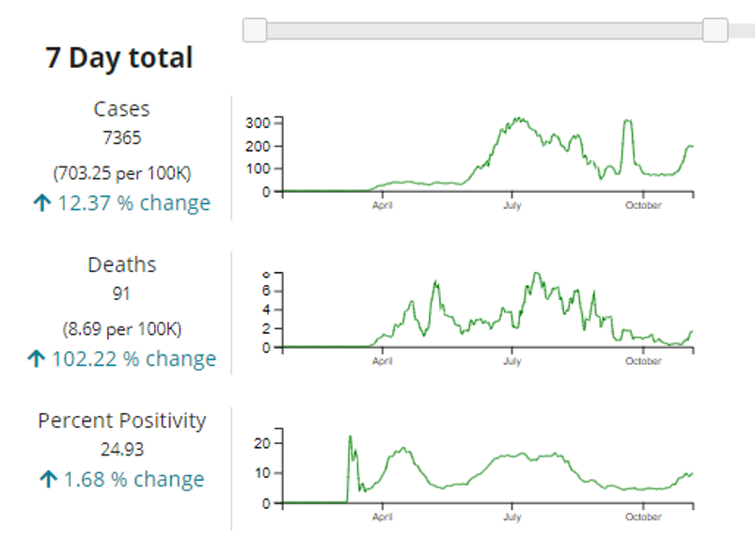The width and height of the screenshot is (756, 541).
Task: Select the cases total 7365
Action: coord(121,138)
